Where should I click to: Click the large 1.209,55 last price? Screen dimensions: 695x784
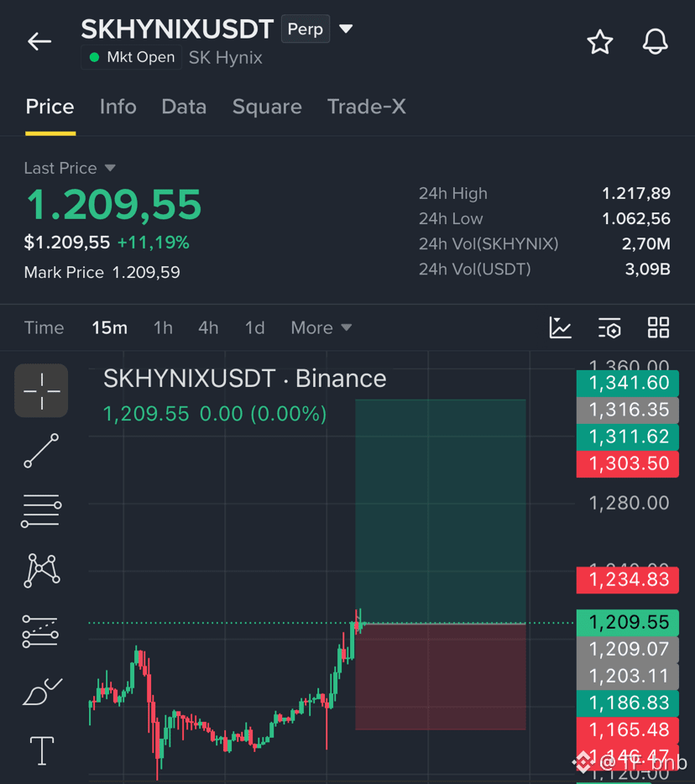pos(113,205)
